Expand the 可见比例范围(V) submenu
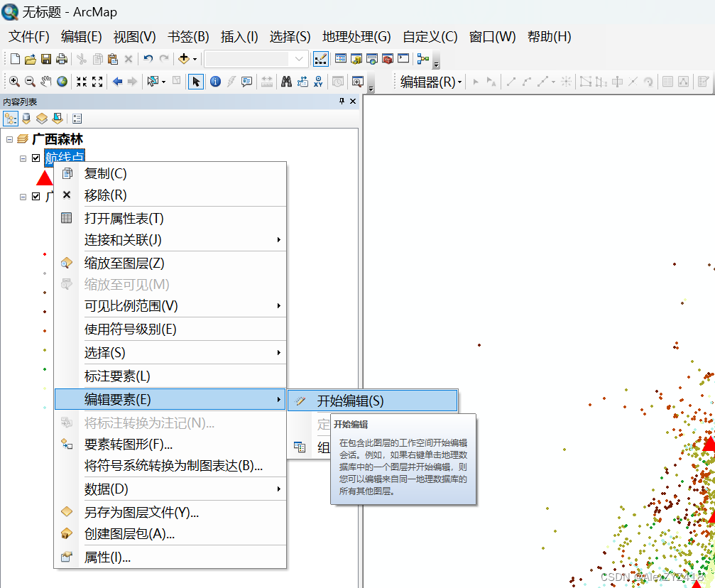The height and width of the screenshot is (588, 715). coord(170,305)
